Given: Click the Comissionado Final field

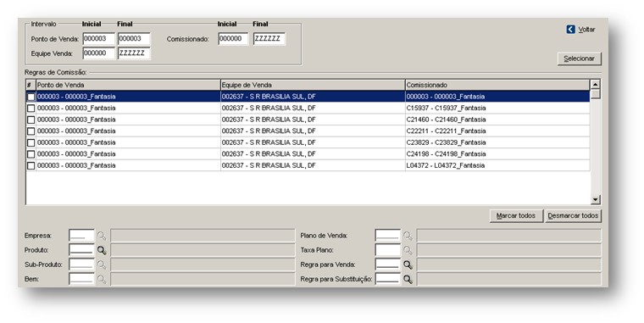Looking at the screenshot, I should click(269, 39).
